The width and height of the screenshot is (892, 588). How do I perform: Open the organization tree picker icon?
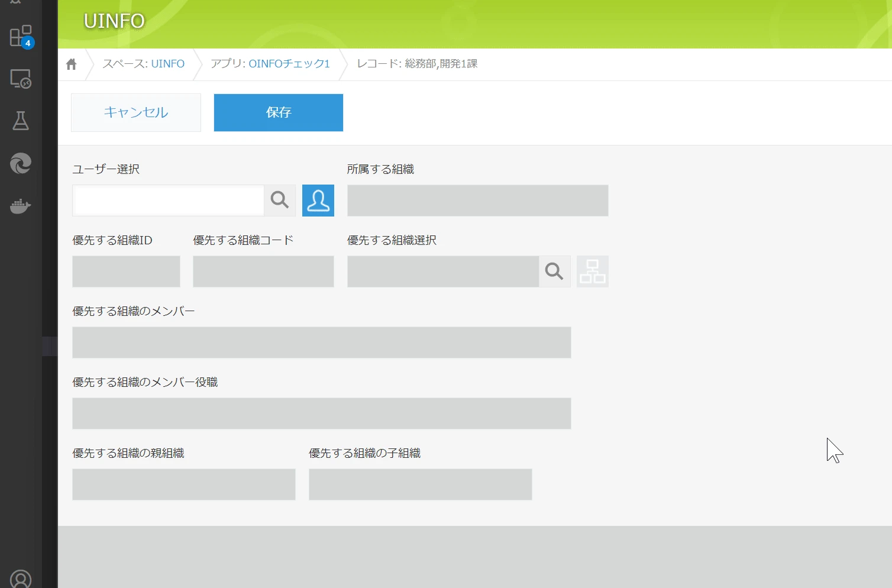coord(593,271)
